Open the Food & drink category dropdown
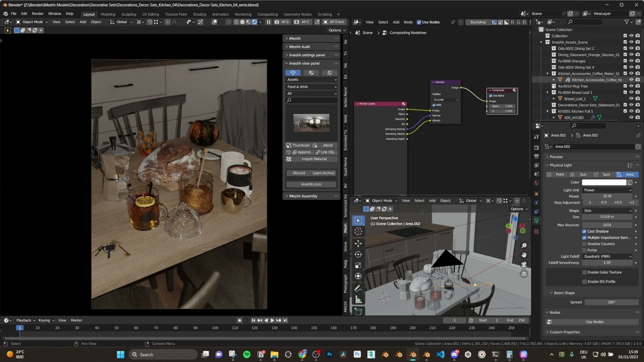Screen dimensions: 644x362 tap(312, 87)
